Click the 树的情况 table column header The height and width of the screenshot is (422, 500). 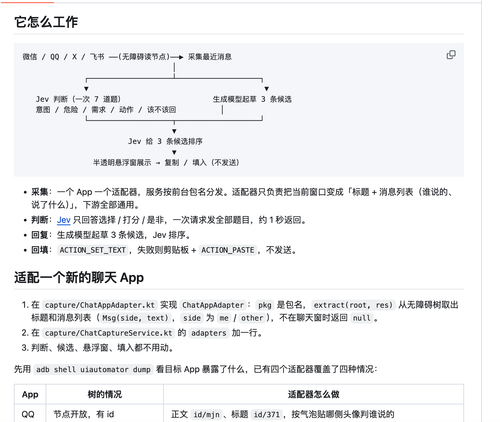105,394
